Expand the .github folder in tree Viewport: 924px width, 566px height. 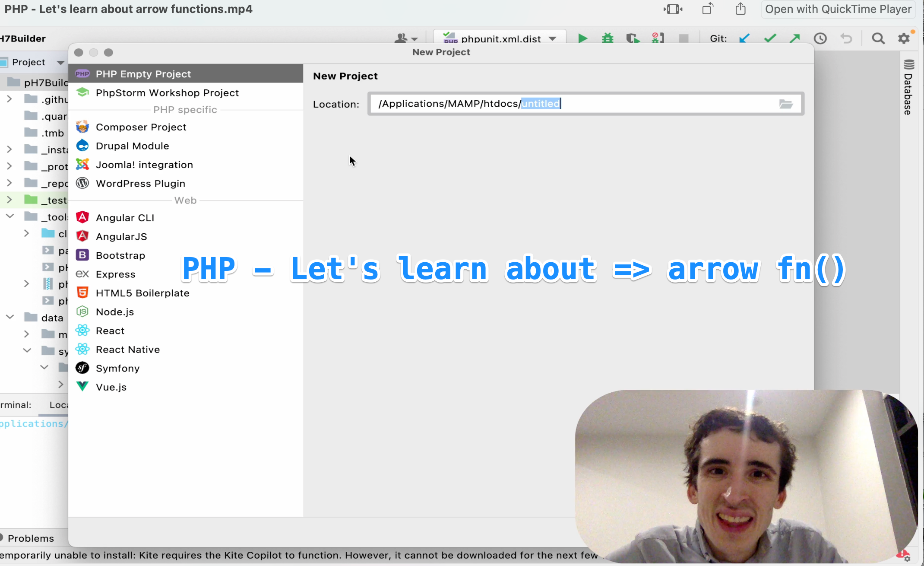(9, 99)
